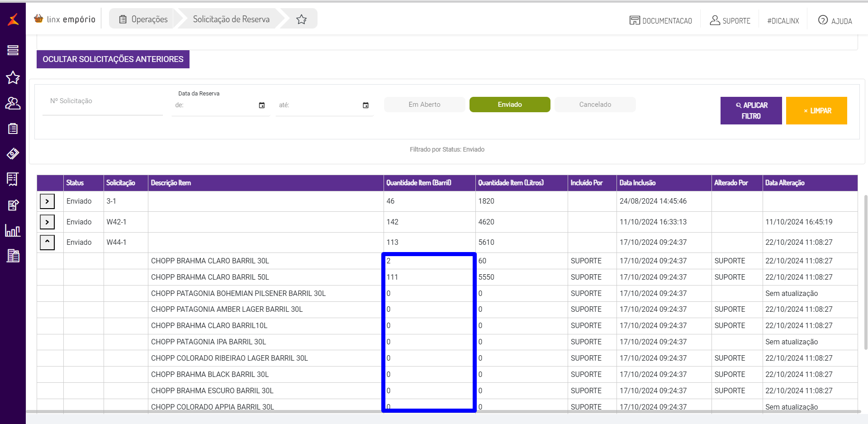868x424 pixels.
Task: Open the bar chart reports icon
Action: (x=13, y=230)
